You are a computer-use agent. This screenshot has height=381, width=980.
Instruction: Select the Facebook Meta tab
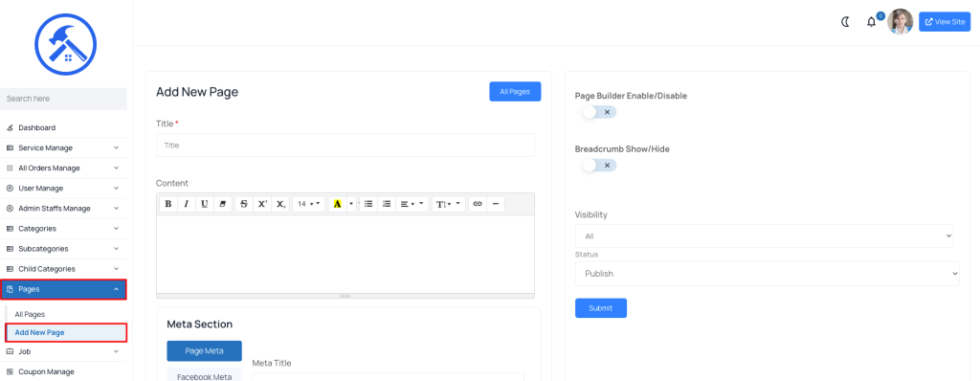tap(205, 375)
